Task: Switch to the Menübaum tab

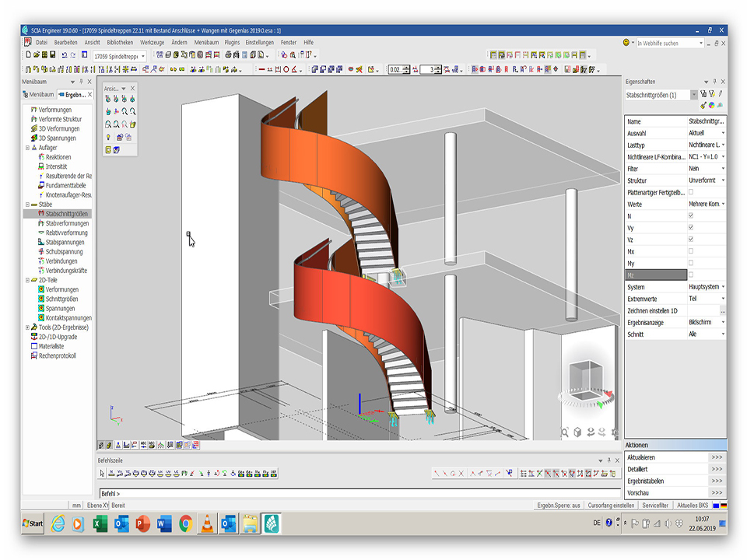Action: (39, 95)
